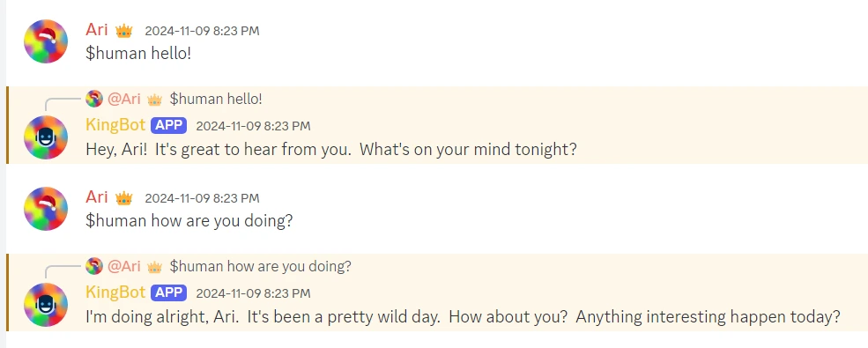Click the APP badge on KingBot's second reply

[168, 292]
